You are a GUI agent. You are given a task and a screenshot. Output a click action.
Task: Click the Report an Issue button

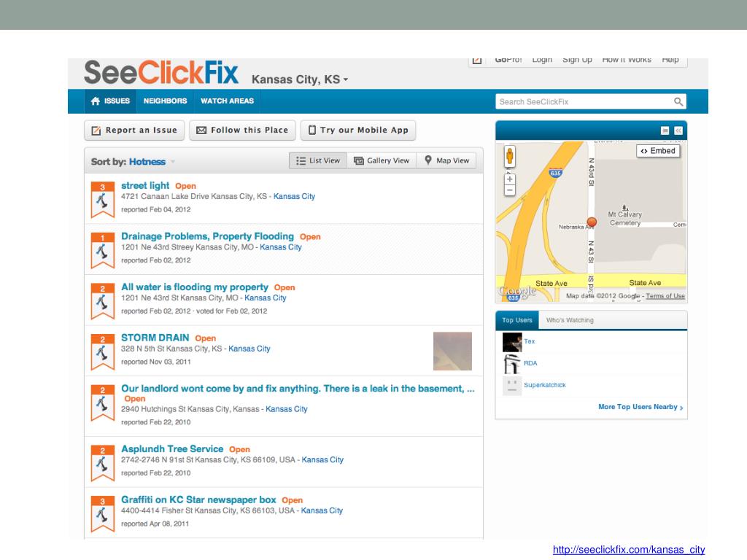tap(134, 130)
